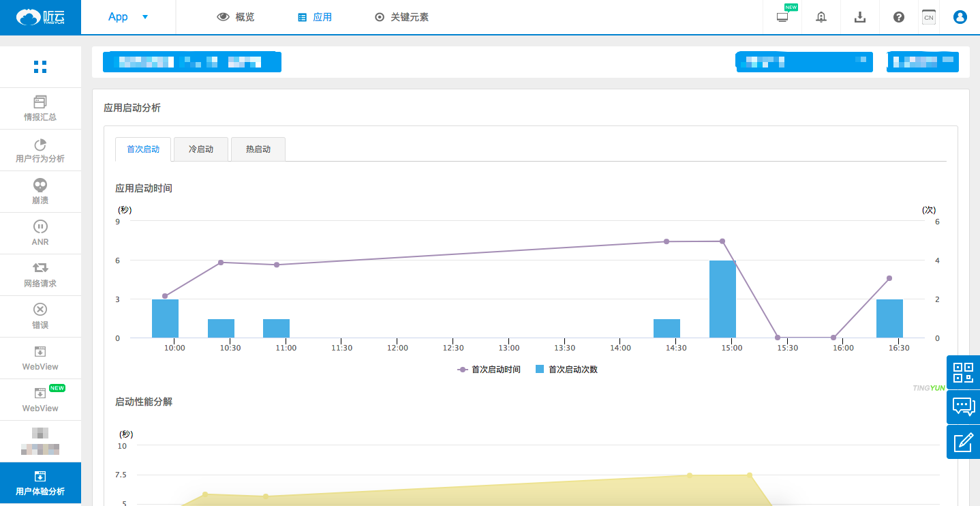Click the 15:00 bar in startup chart
980x506 pixels.
(x=722, y=299)
